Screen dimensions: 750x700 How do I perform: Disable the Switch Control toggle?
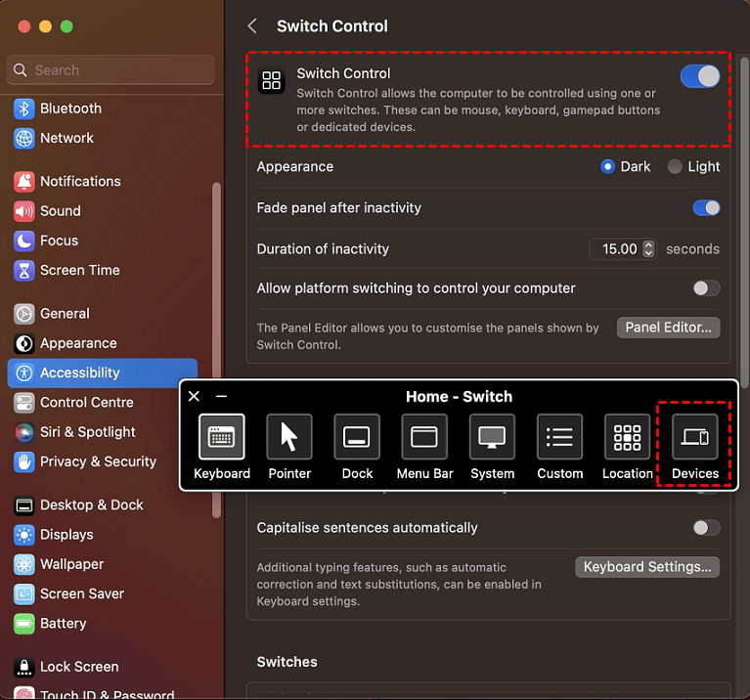700,76
